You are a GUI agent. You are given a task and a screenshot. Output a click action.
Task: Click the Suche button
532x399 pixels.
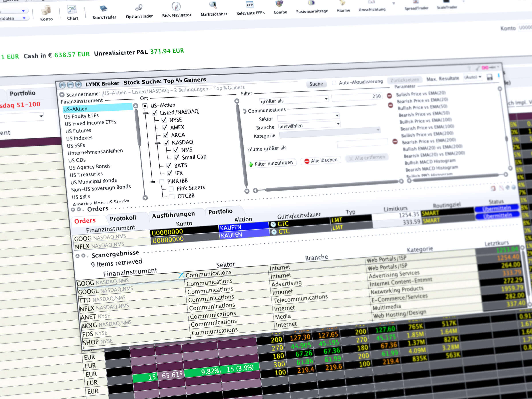pyautogui.click(x=316, y=84)
